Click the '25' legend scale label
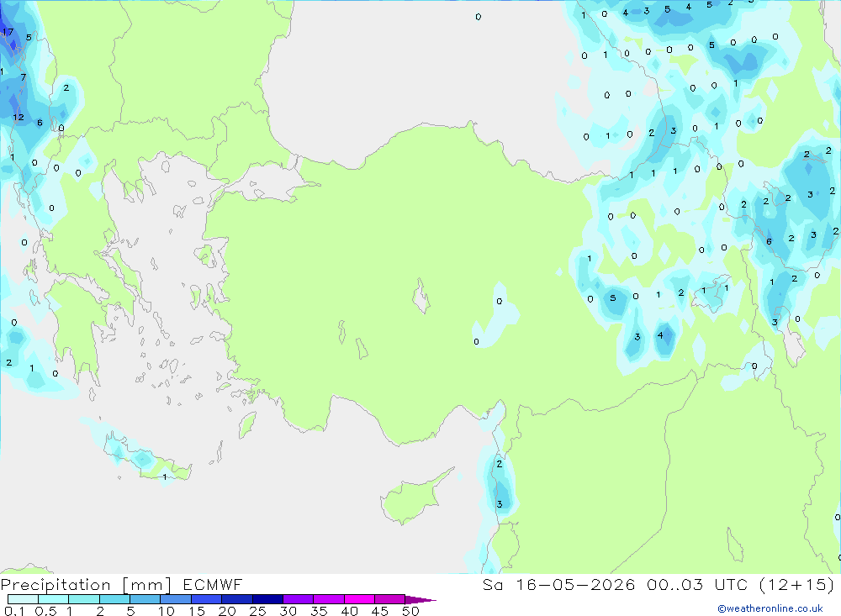Viewport: 841px width, 616px height. [257, 611]
